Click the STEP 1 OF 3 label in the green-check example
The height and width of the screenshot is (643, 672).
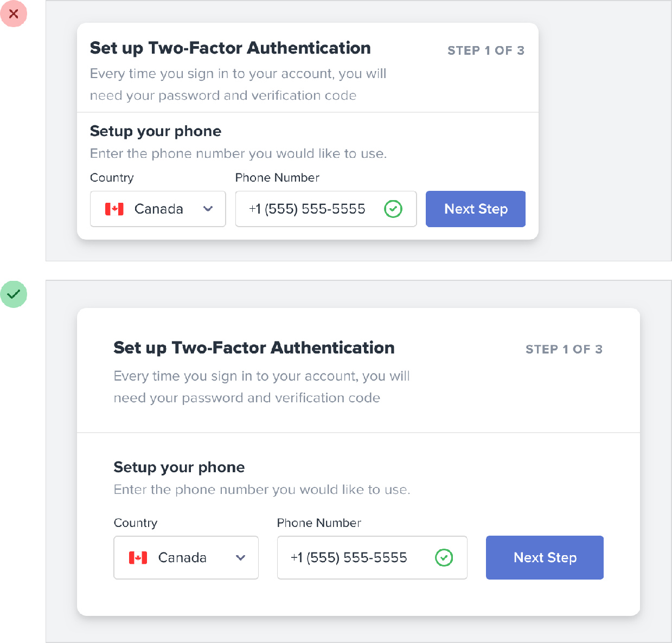click(x=564, y=349)
